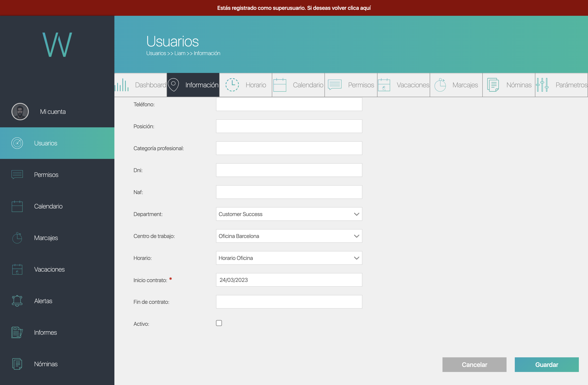This screenshot has width=588, height=385.
Task: Click the Guardar button
Action: click(547, 364)
